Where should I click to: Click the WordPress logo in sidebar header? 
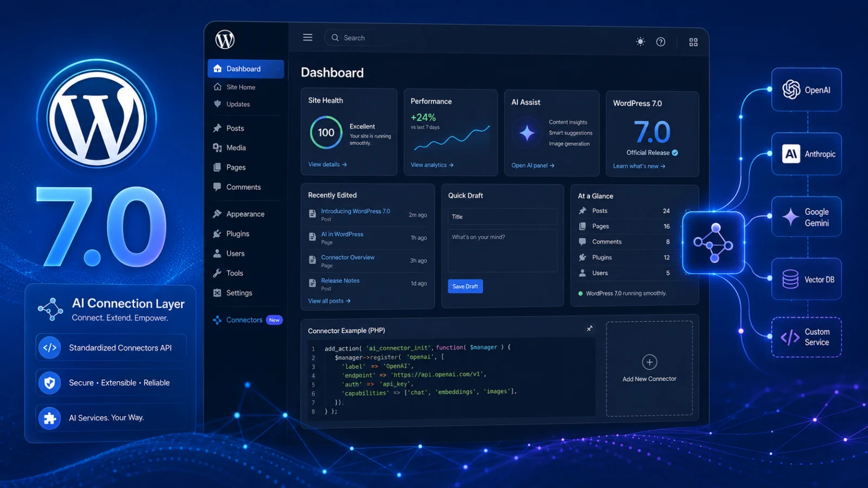click(x=225, y=40)
